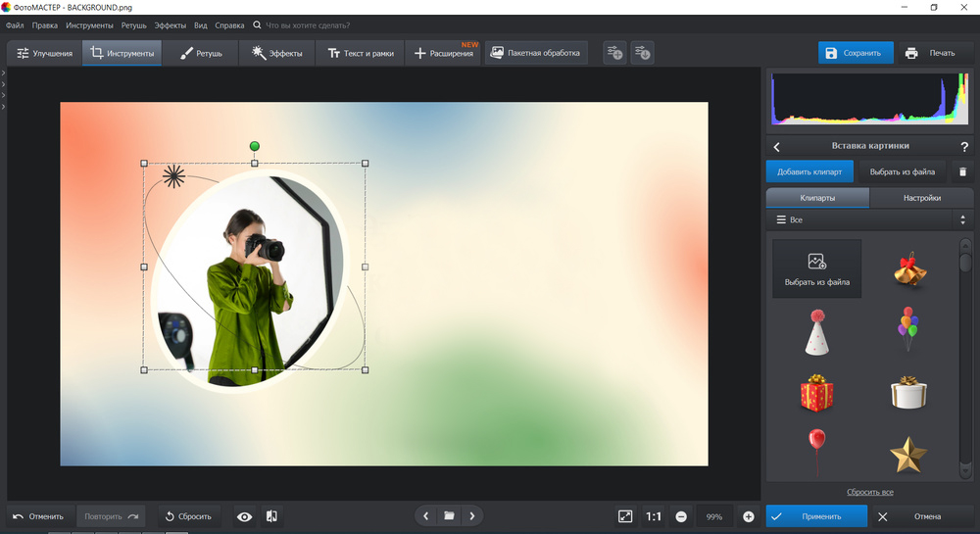Toggle before/after comparison view
This screenshot has height=534, width=980.
pos(272,516)
